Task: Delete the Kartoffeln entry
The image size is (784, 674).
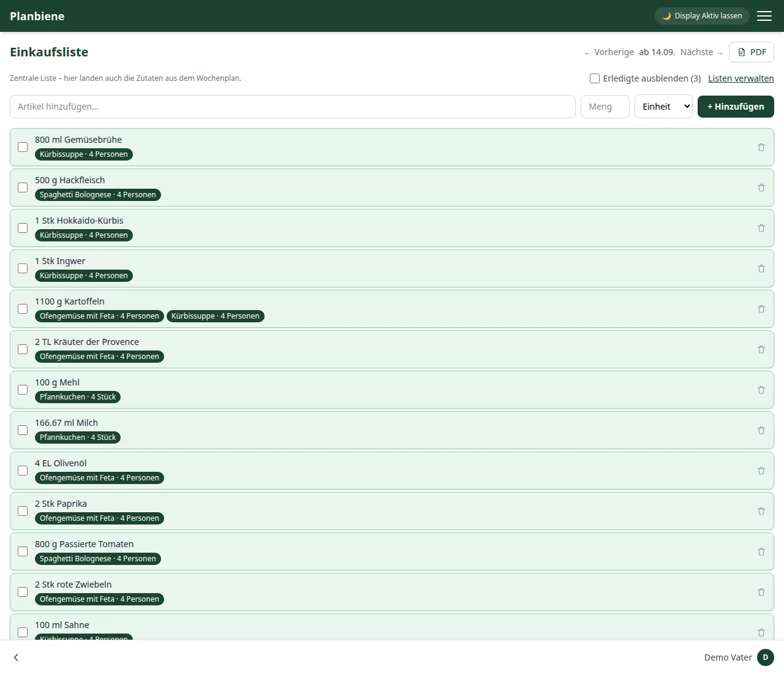Action: [761, 309]
